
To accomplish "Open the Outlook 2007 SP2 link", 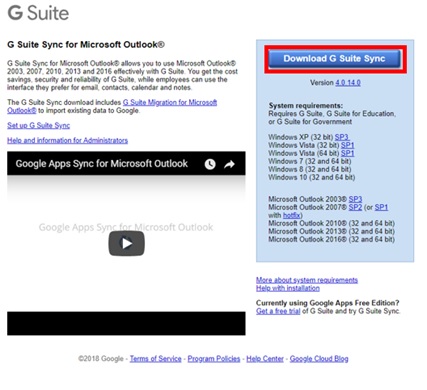I will tap(355, 207).
